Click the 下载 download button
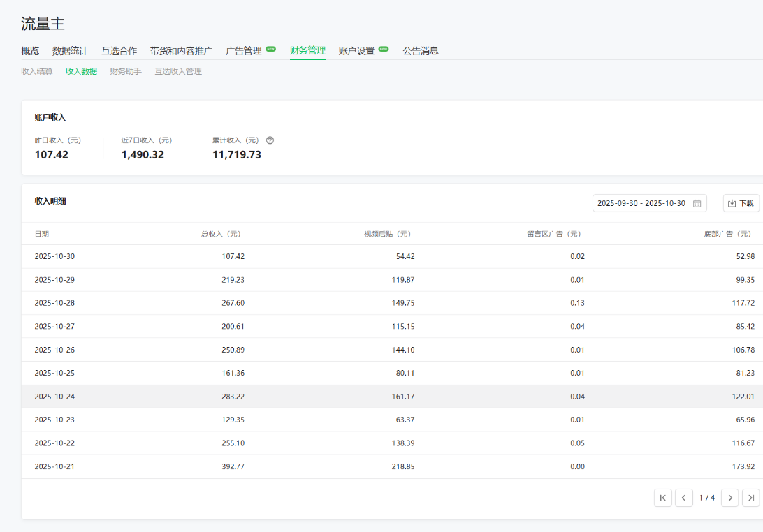Screen dimensions: 763x532 click(x=741, y=203)
